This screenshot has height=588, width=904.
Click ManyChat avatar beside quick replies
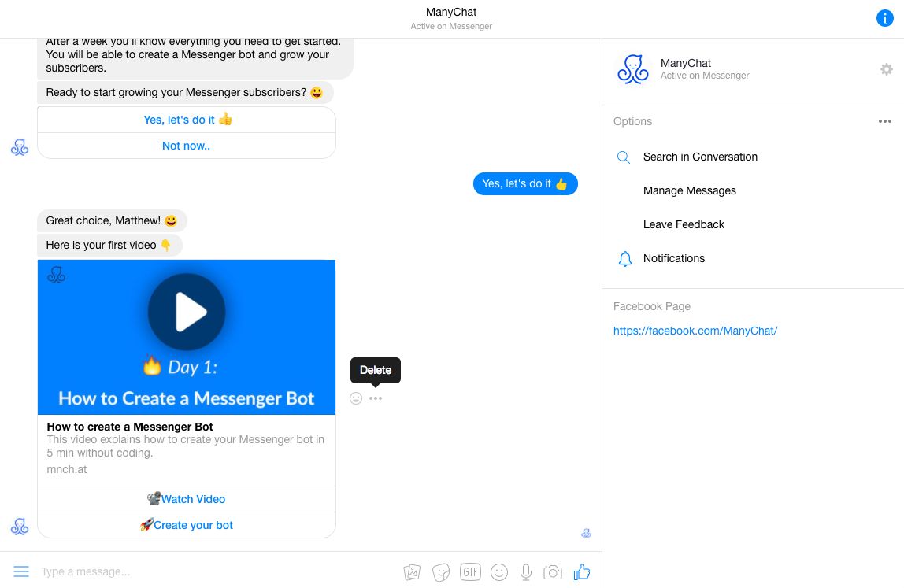20,147
